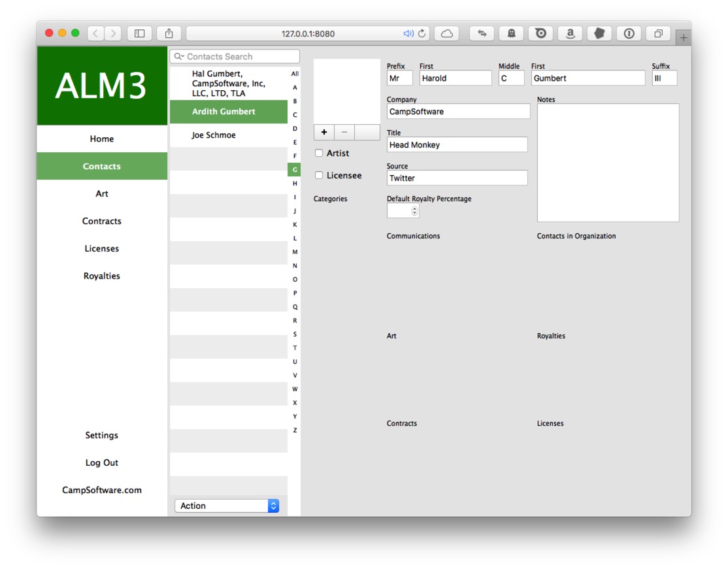Click Log Out
This screenshot has height=569, width=728.
[x=102, y=463]
